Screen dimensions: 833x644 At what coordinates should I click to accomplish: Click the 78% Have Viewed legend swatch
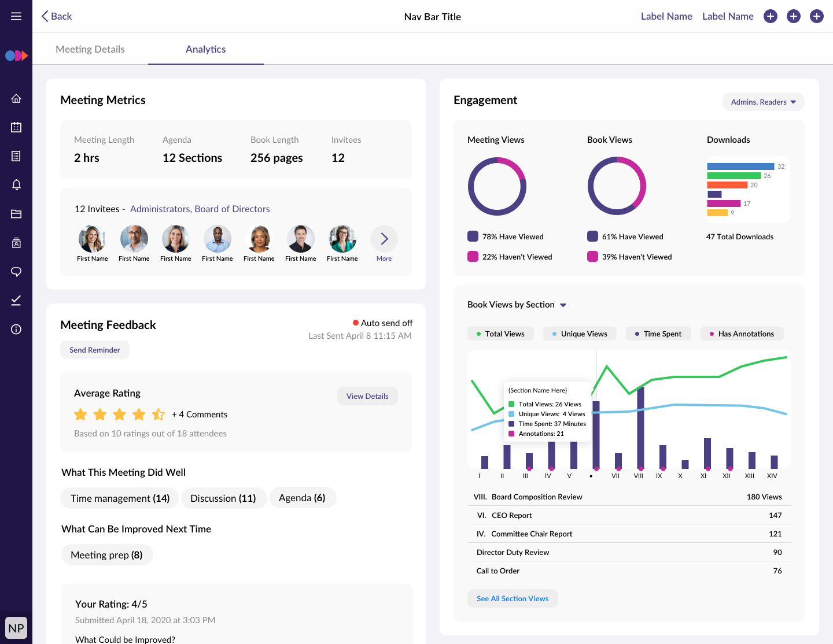point(473,236)
